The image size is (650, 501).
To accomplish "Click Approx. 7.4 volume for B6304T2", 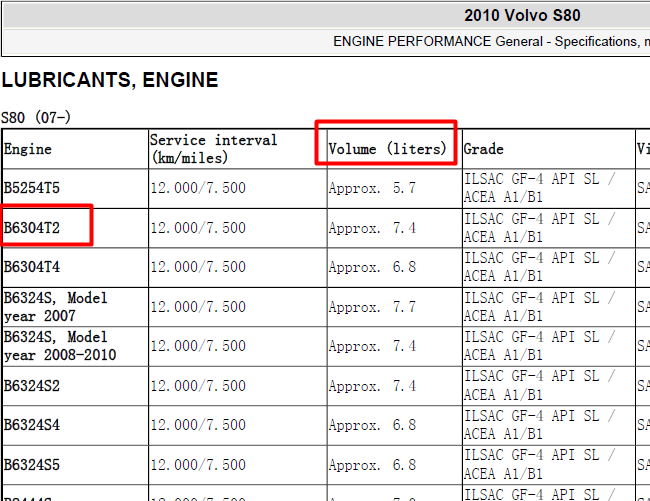I will pos(372,228).
